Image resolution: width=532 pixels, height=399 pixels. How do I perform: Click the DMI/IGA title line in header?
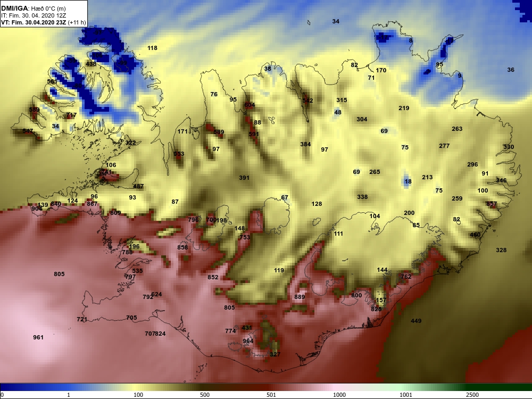(x=33, y=9)
